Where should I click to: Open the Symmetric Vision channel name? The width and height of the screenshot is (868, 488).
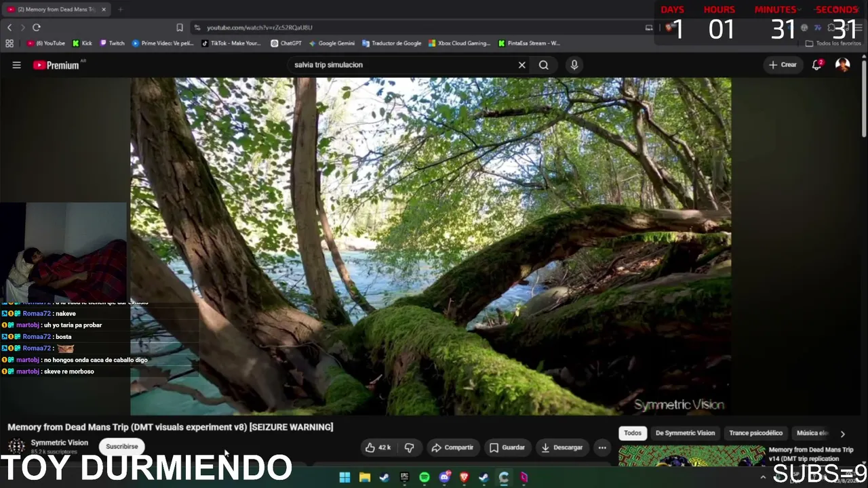(60, 443)
